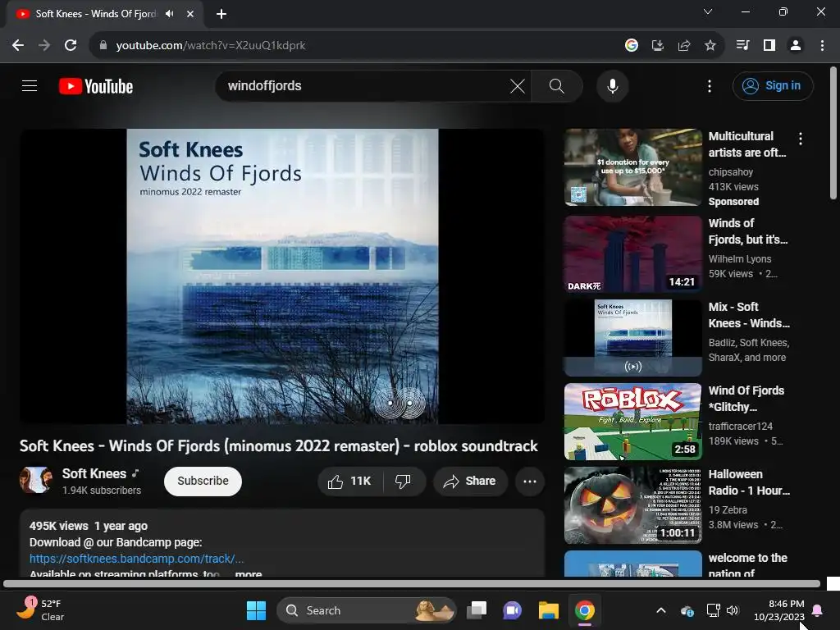
Task: Click the Google icon in address bar
Action: (632, 46)
